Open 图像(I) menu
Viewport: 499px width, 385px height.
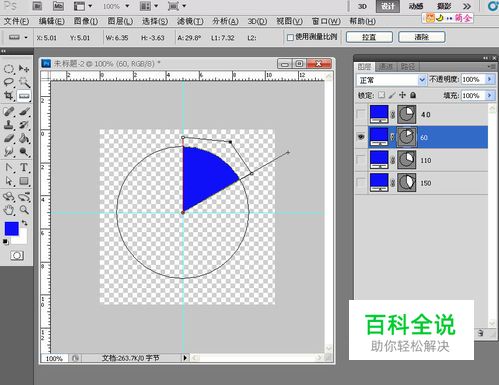click(86, 22)
